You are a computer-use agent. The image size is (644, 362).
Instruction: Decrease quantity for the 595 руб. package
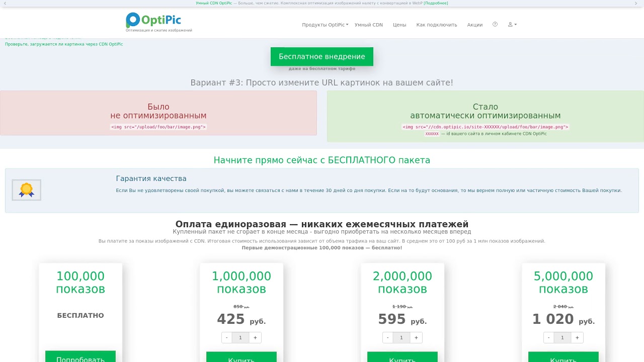click(x=388, y=337)
